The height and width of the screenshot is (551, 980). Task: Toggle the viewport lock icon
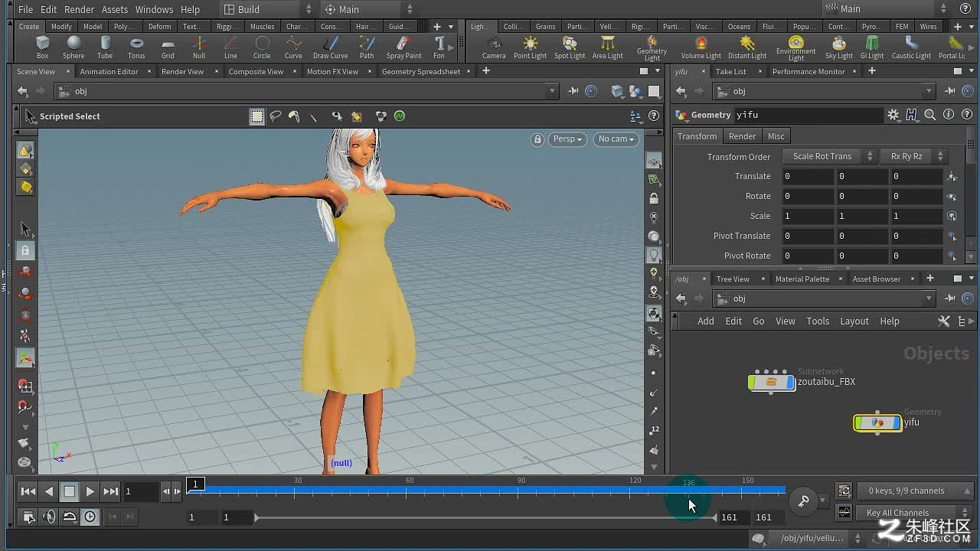[x=537, y=139]
